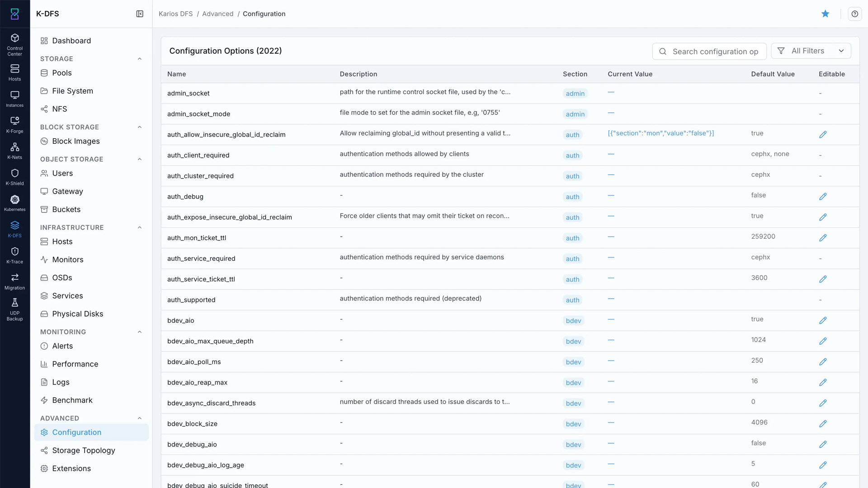The width and height of the screenshot is (868, 488).
Task: Click current value link for auth_allow_insecure_global_id_reclaim
Action: click(x=660, y=133)
